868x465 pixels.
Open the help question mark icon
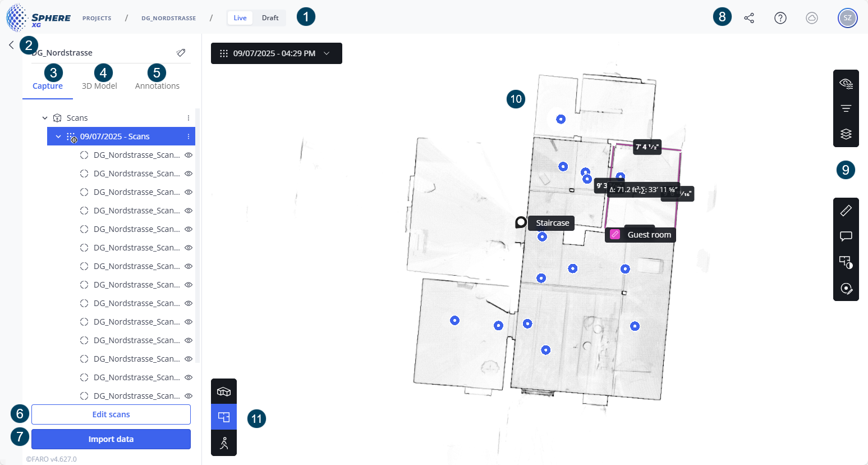click(780, 18)
